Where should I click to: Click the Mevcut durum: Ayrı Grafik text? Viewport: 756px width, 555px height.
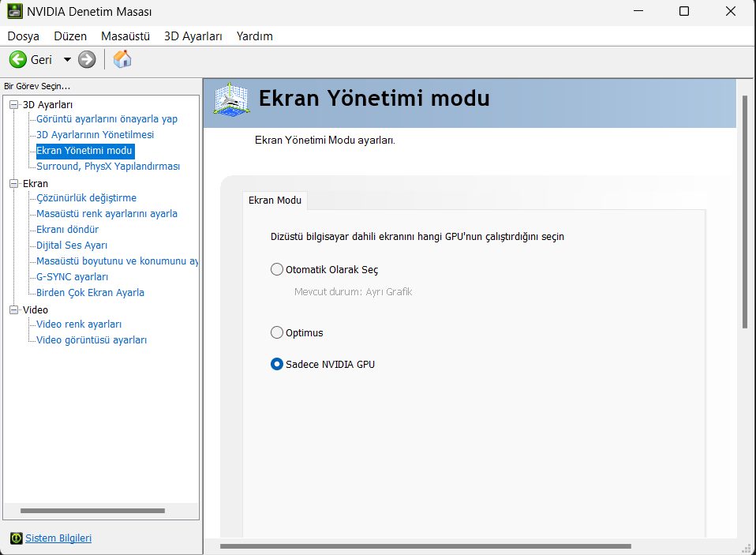(x=353, y=292)
